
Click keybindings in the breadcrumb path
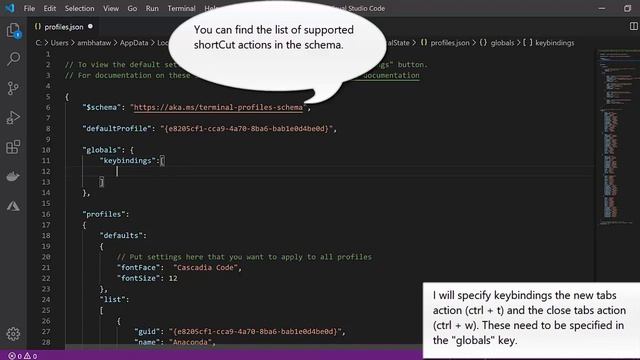pyautogui.click(x=554, y=43)
